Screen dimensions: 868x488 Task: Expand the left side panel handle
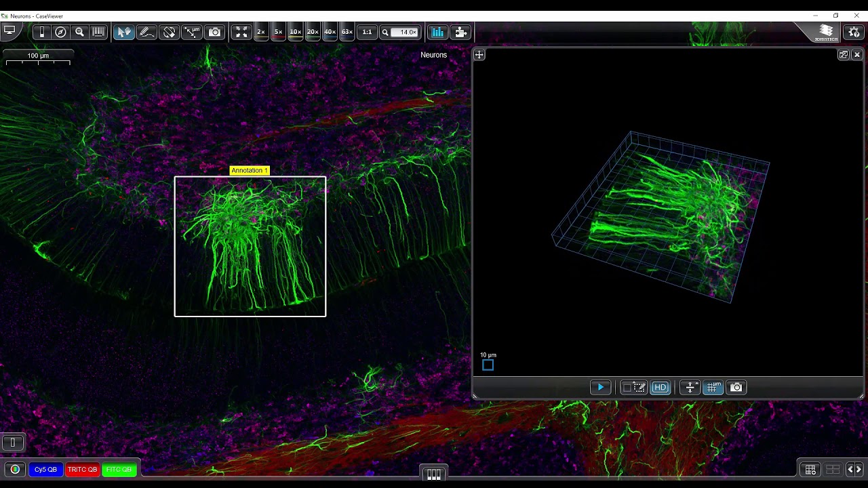(x=12, y=443)
